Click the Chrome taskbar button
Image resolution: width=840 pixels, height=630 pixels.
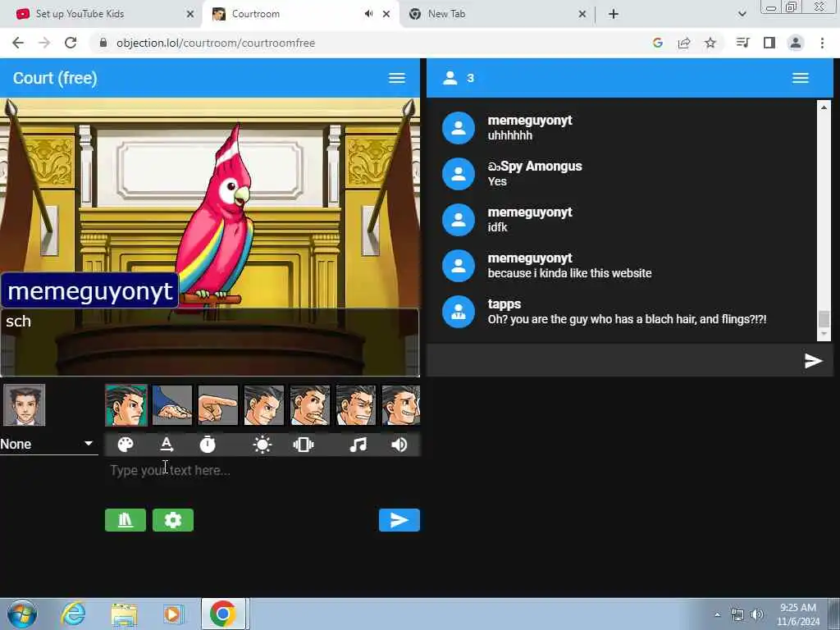pyautogui.click(x=223, y=614)
